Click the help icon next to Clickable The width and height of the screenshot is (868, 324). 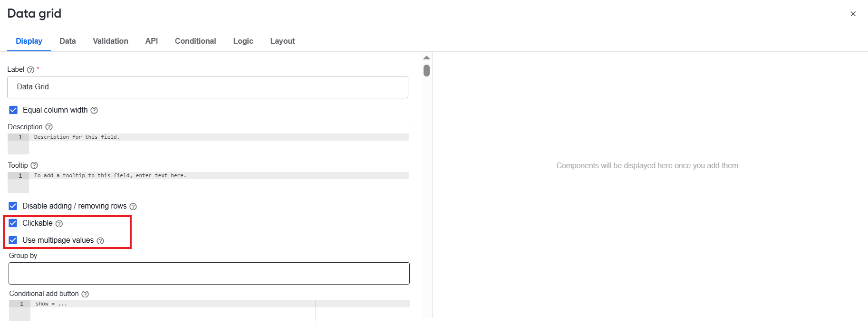pyautogui.click(x=59, y=224)
